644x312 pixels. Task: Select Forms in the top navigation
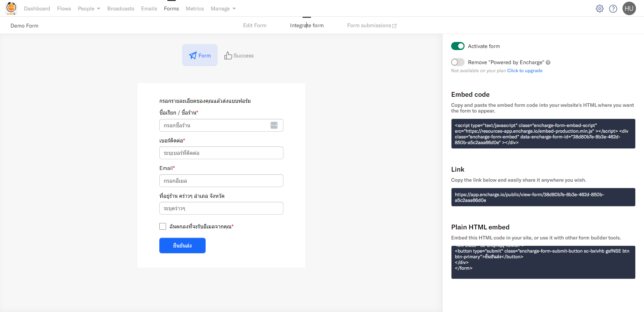point(171,9)
